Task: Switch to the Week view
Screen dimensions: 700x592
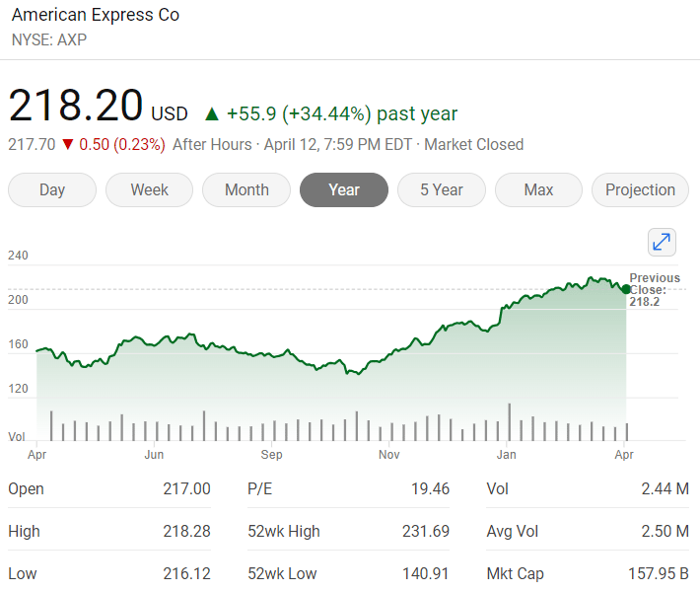Action: coord(149,189)
